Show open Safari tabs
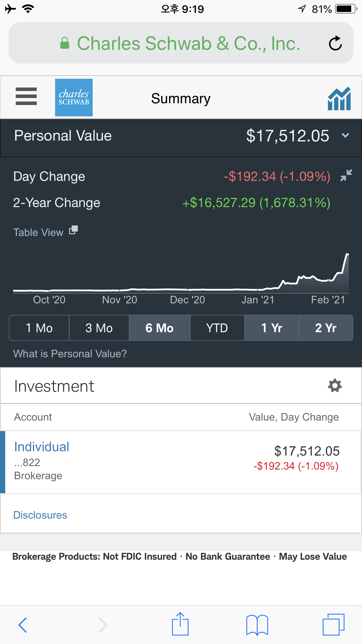This screenshot has height=644, width=362. pyautogui.click(x=333, y=624)
